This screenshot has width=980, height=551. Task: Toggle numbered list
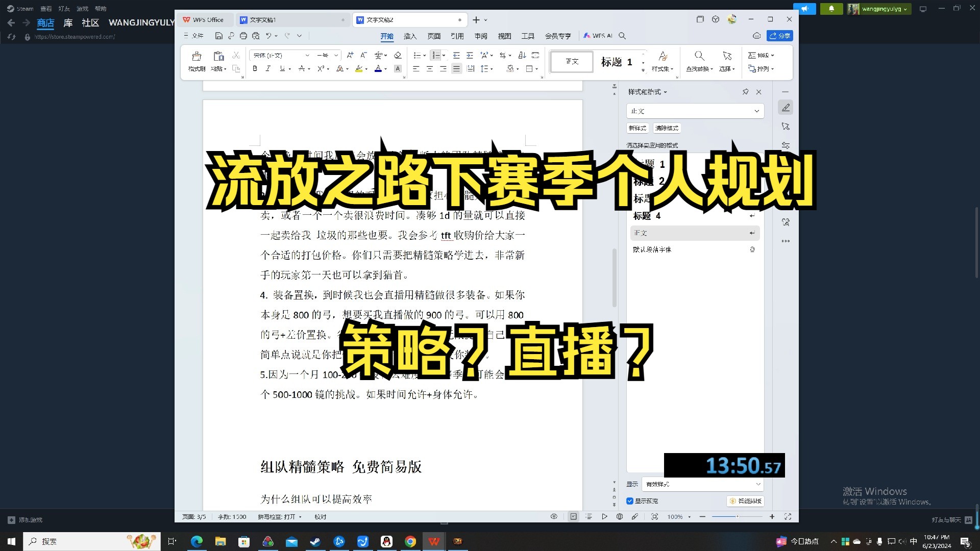pos(435,55)
